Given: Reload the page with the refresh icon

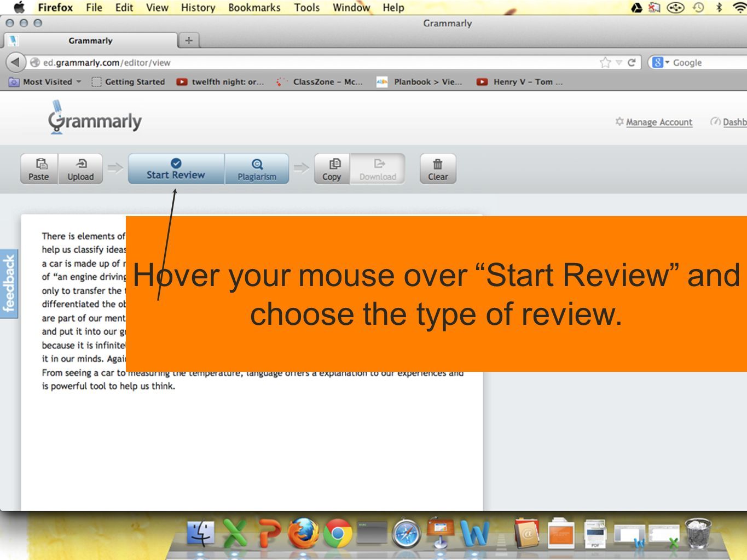Looking at the screenshot, I should point(632,62).
